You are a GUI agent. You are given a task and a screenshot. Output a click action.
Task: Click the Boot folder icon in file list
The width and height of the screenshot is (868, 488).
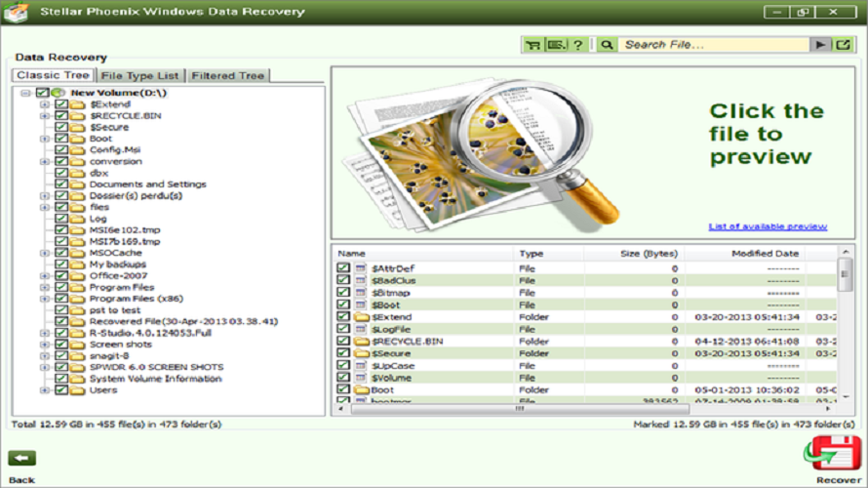click(362, 390)
